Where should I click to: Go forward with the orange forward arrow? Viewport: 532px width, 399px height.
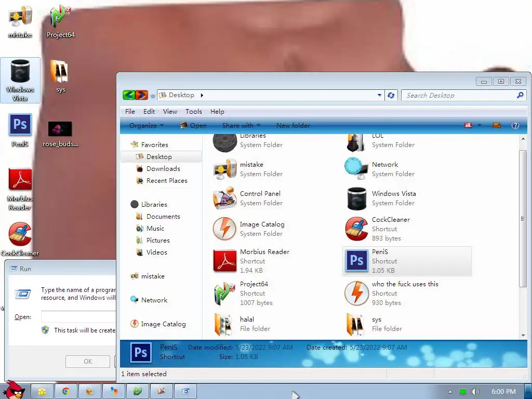[x=142, y=95]
